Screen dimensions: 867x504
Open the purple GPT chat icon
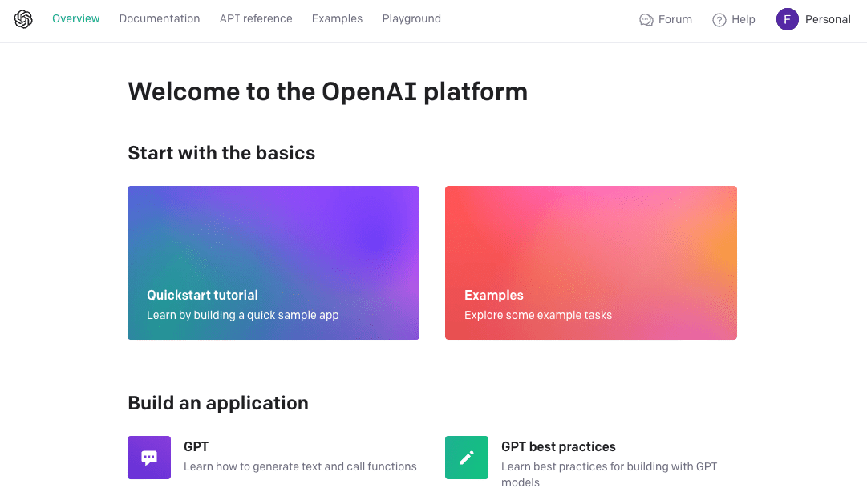(x=149, y=457)
